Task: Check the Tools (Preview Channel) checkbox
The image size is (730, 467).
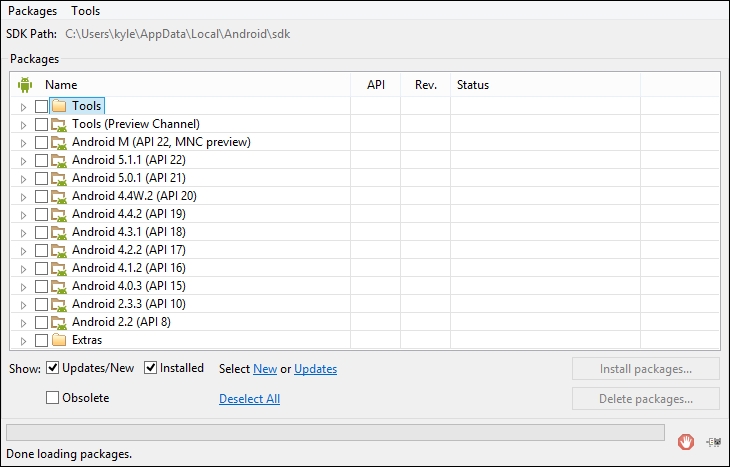Action: coord(41,124)
